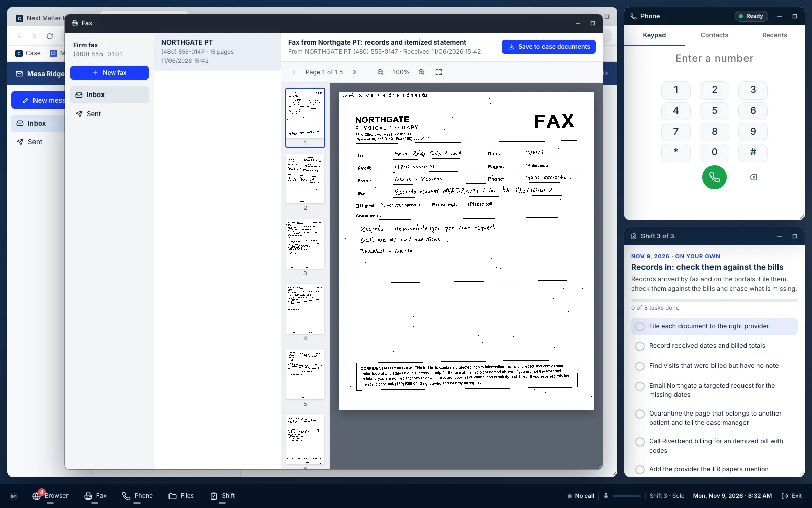
Task: Select the Keypad tab in Phone
Action: coord(654,35)
